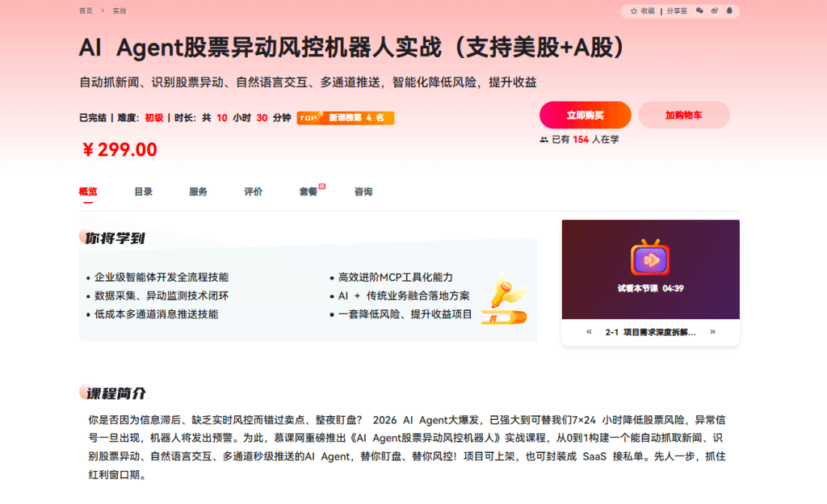Viewport: 827px width, 504px height.
Task: Select the 咨询 tab
Action: [363, 192]
